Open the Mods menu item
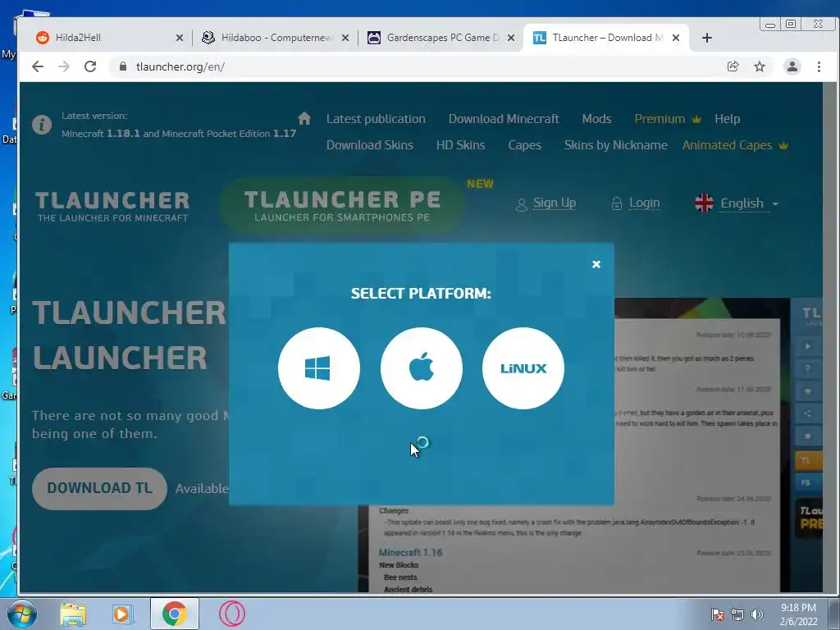This screenshot has width=840, height=630. pos(596,119)
